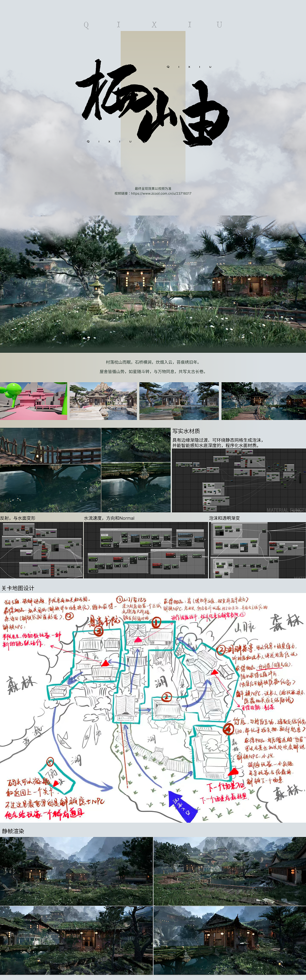The image size is (306, 980).
Task: Click the large calligraphy title artwork
Action: pyautogui.click(x=153, y=103)
